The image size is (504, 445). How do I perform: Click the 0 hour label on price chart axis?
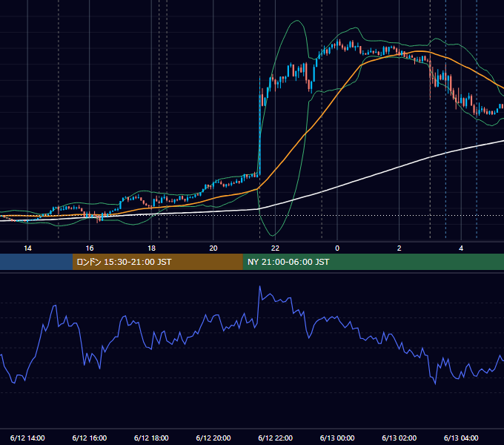click(337, 248)
